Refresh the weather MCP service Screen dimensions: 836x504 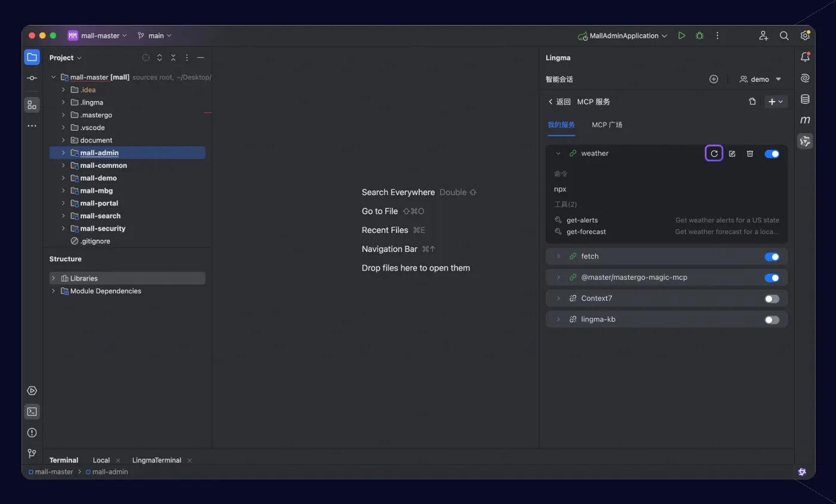[x=714, y=153]
